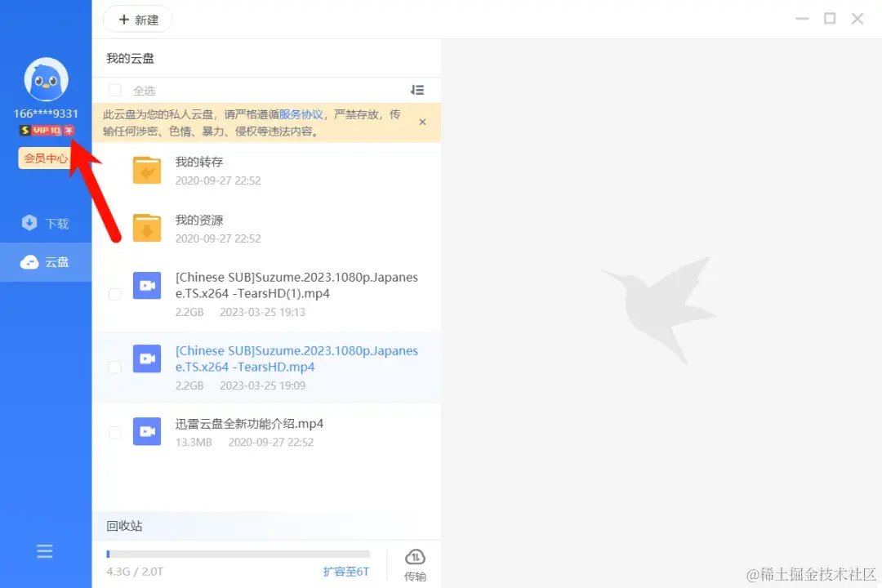
Task: Open the 回收站 recycle bin
Action: [x=124, y=526]
